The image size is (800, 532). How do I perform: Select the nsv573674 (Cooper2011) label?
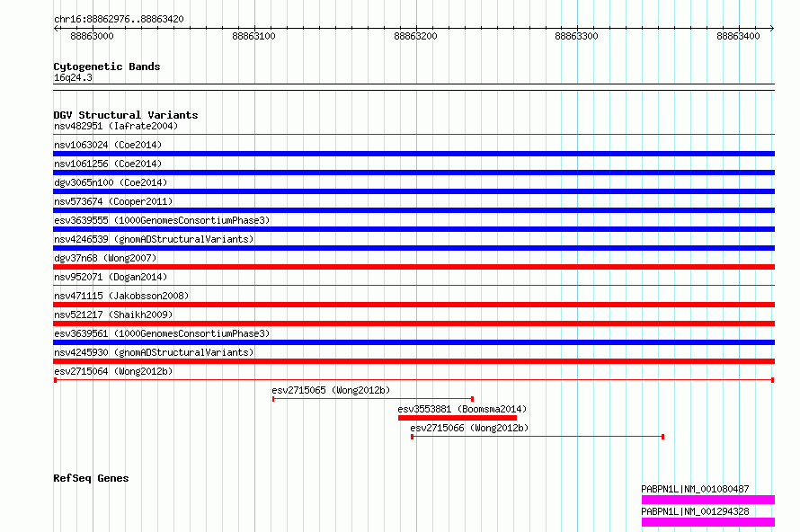(x=113, y=201)
